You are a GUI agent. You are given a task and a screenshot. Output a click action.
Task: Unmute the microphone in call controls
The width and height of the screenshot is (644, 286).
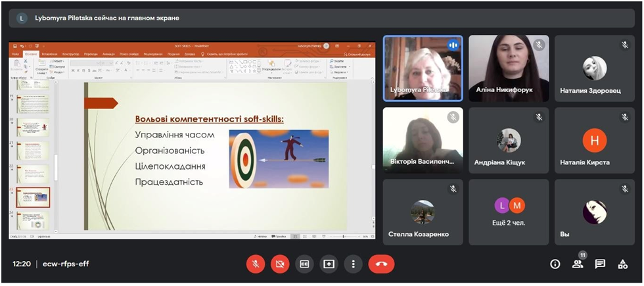pos(256,264)
